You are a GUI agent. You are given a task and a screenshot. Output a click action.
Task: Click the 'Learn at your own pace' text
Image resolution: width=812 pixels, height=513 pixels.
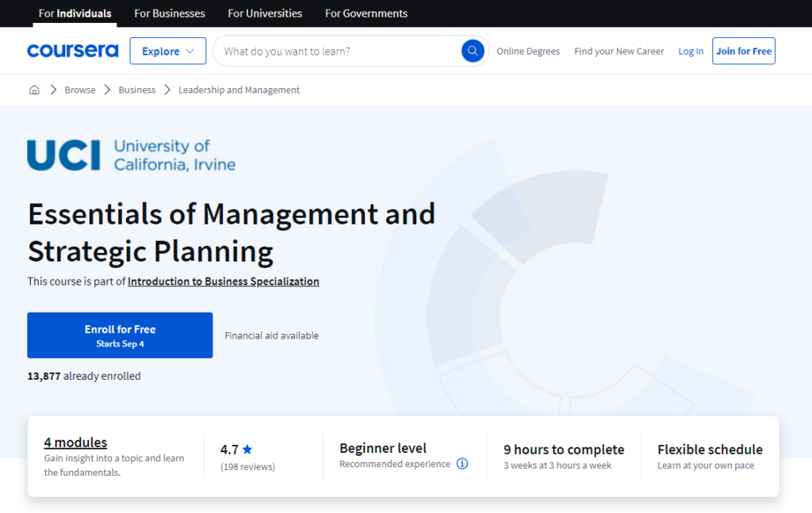(705, 465)
